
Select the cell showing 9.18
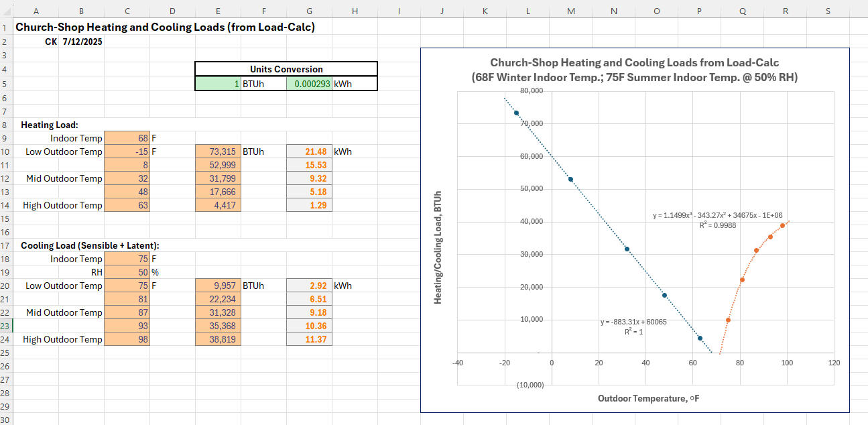point(309,312)
